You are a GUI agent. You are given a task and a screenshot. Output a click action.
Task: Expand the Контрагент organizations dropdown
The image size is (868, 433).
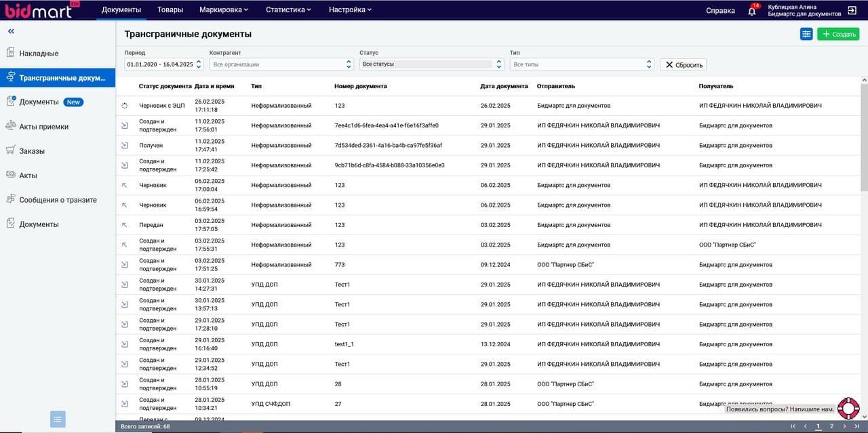click(281, 64)
